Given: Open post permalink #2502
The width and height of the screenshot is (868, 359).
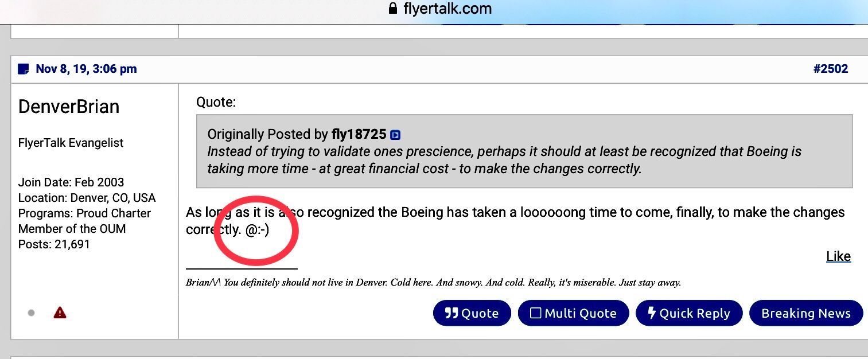Looking at the screenshot, I should click(x=830, y=69).
